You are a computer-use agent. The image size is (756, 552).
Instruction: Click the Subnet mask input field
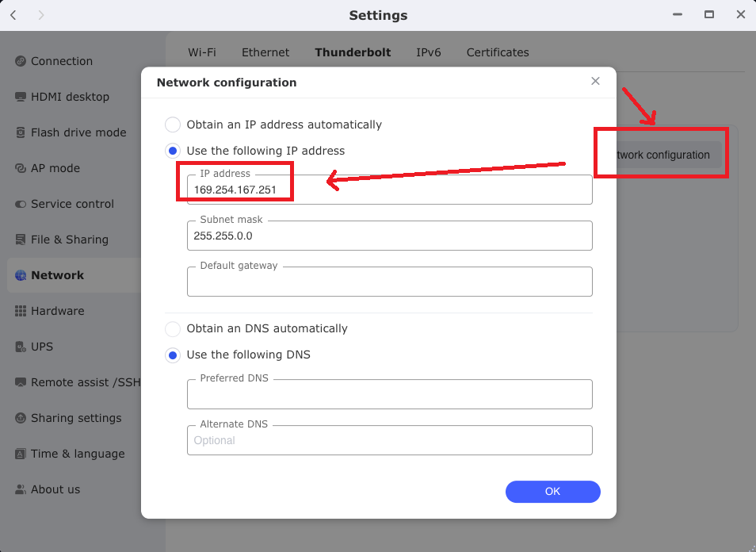click(389, 236)
